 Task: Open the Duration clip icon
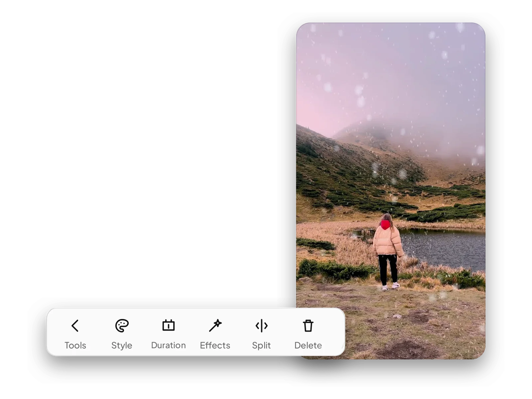[x=168, y=326]
